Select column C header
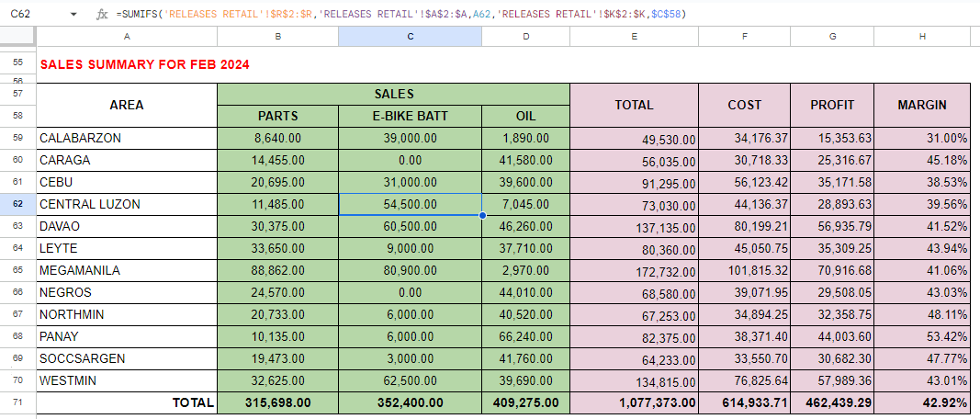 pos(410,36)
